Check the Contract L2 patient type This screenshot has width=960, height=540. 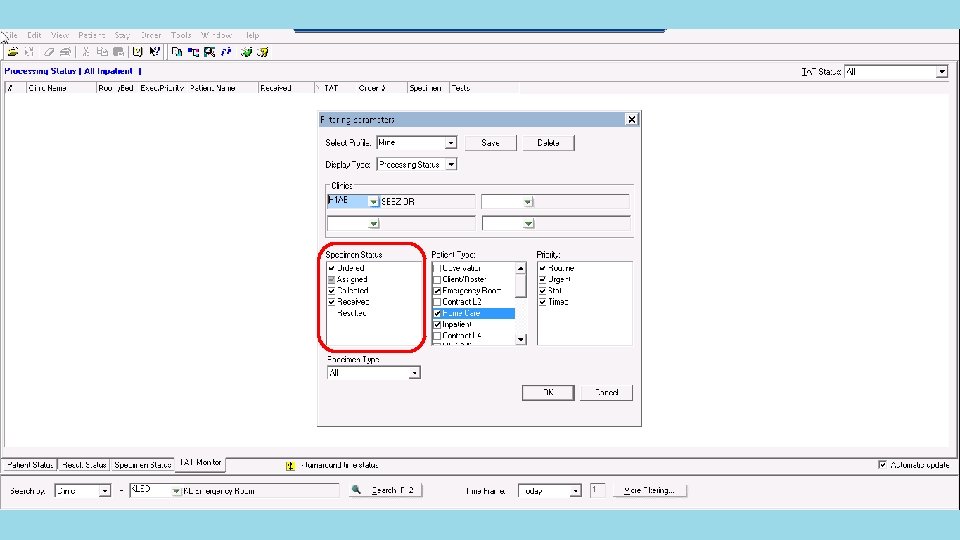[437, 302]
